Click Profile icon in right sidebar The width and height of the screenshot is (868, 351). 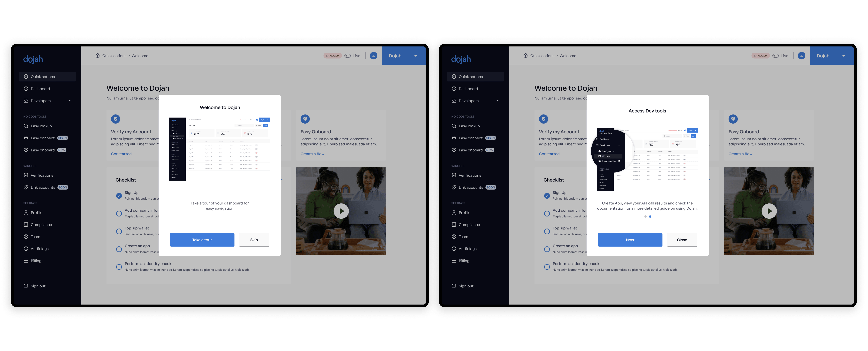pos(454,213)
